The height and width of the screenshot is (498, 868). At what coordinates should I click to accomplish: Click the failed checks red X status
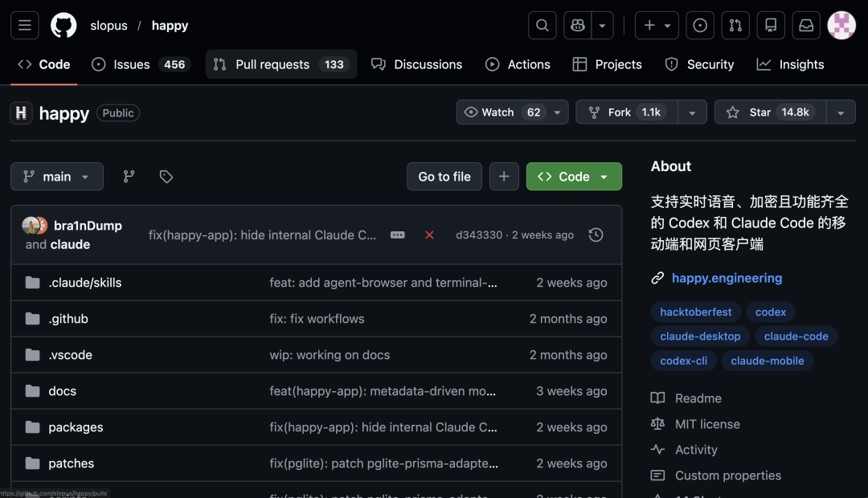click(x=429, y=235)
